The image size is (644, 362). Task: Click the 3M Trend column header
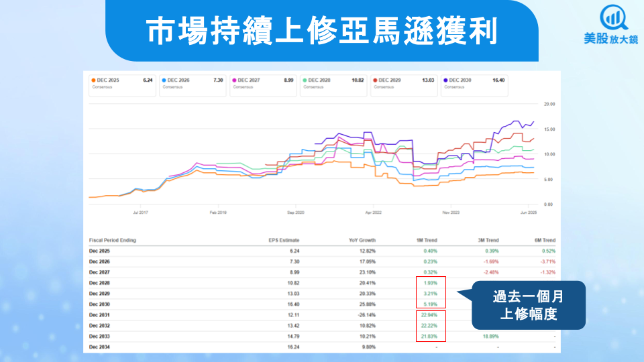[488, 240]
